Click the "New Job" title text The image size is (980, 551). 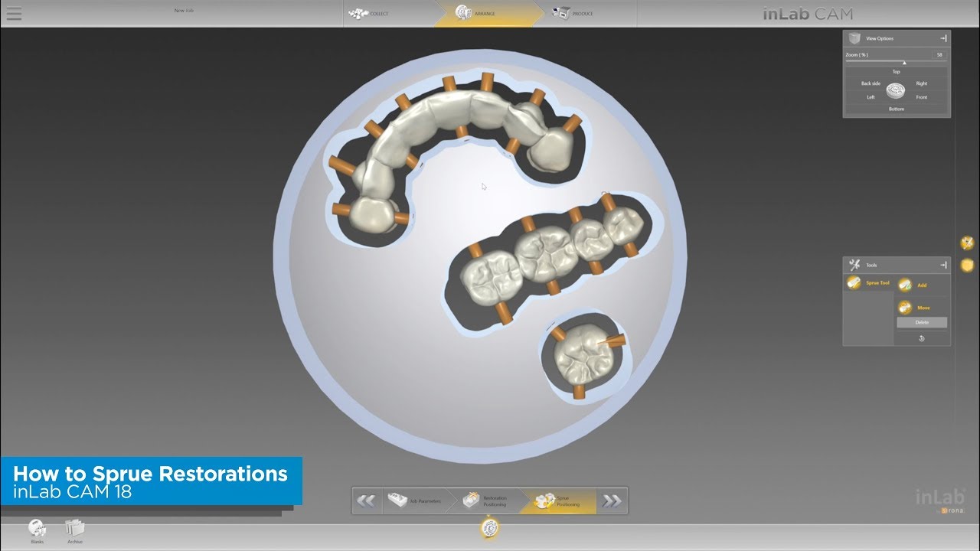tap(184, 11)
